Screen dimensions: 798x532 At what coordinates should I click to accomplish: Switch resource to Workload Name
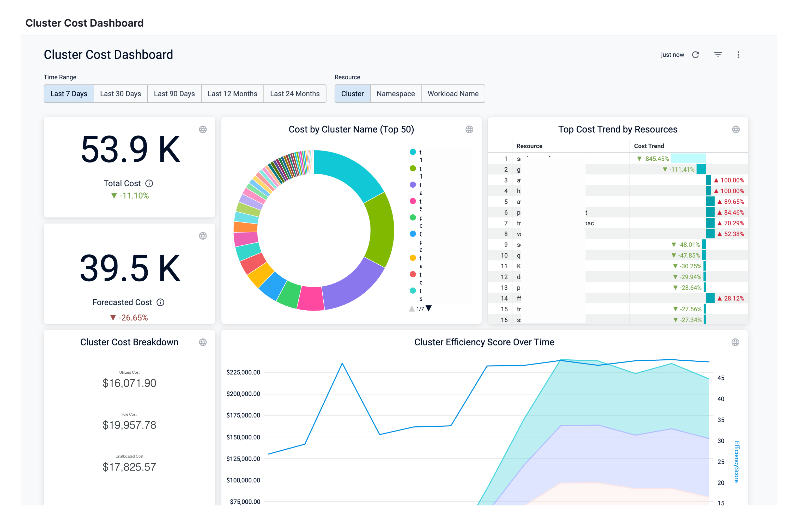(453, 94)
